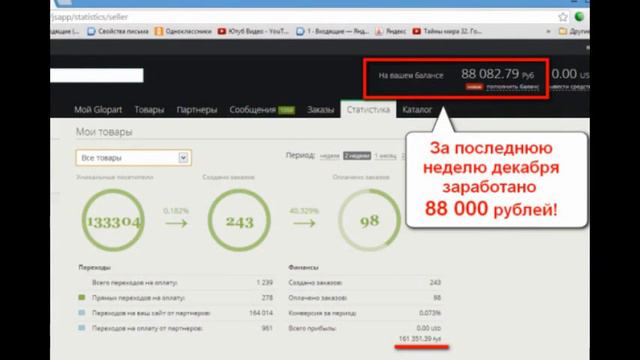Viewport: 640px width, 360px height.
Task: Click the 0.182% conversion value
Action: pos(176,211)
